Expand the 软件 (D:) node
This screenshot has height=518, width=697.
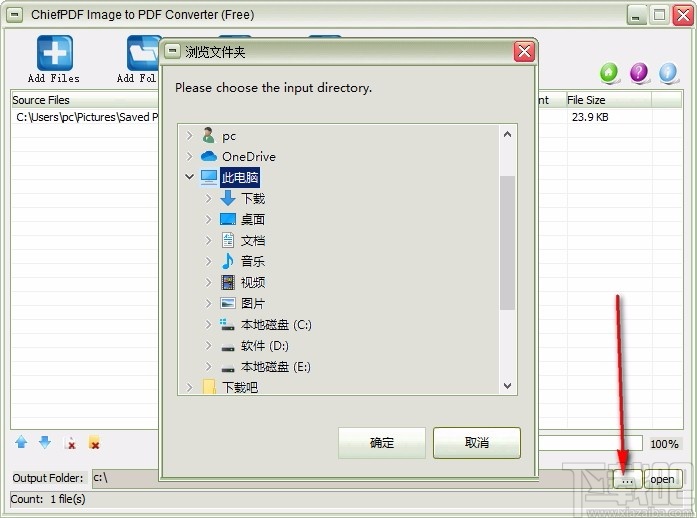tap(208, 345)
